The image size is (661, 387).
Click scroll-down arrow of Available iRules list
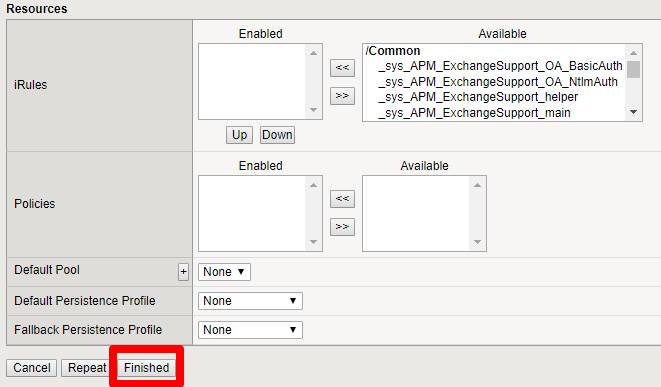tap(633, 112)
